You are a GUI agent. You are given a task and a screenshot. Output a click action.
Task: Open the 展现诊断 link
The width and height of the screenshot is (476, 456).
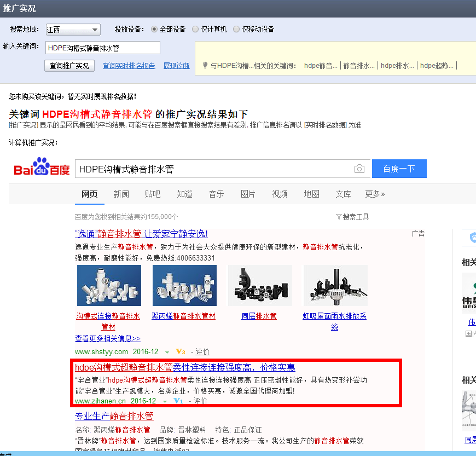177,66
